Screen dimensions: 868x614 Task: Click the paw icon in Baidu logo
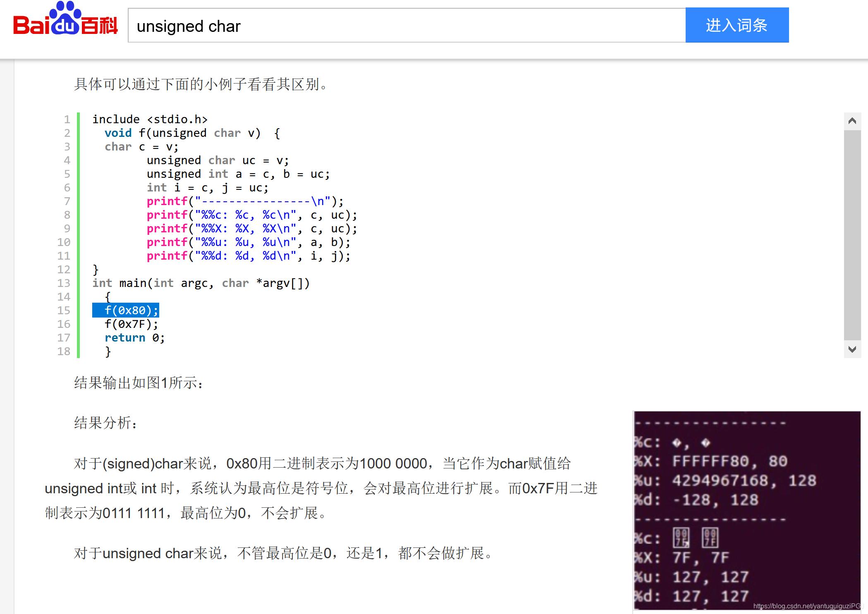pyautogui.click(x=65, y=17)
